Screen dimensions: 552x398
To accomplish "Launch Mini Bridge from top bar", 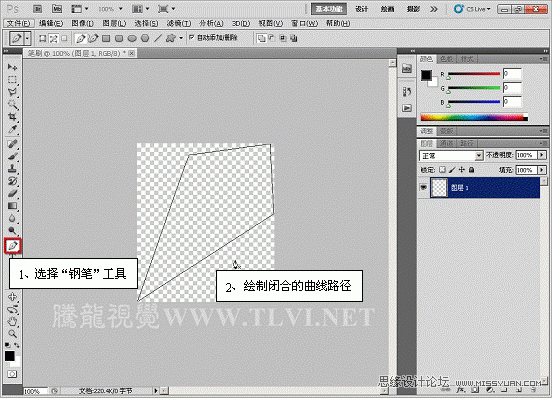I will tap(57, 9).
